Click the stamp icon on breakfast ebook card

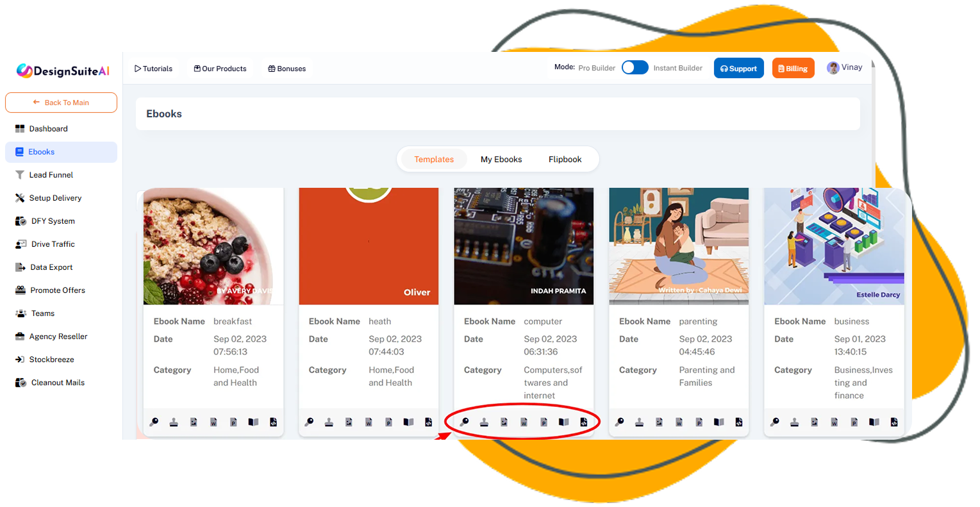(174, 422)
